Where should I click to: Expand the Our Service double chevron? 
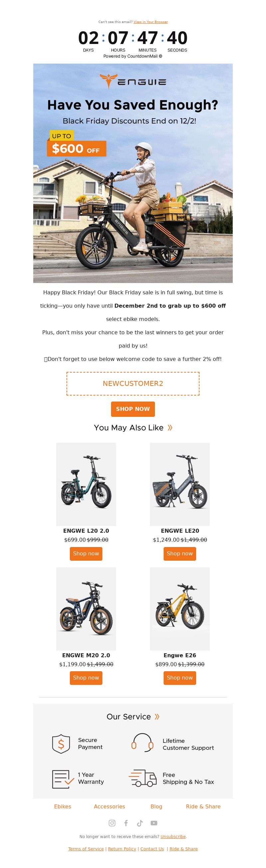[157, 717]
